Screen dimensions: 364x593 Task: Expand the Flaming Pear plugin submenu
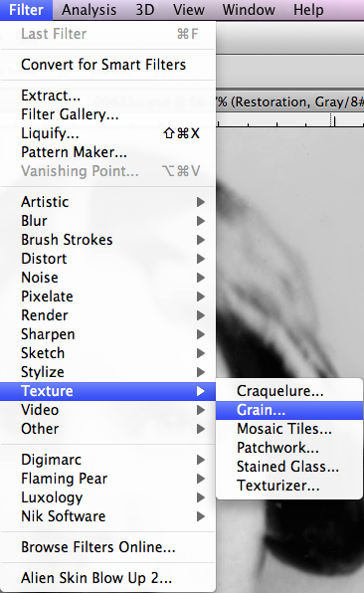(107, 479)
